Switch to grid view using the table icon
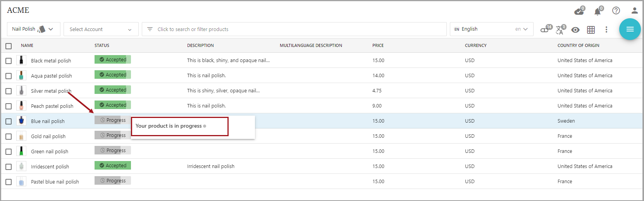The width and height of the screenshot is (644, 201). coord(591,29)
